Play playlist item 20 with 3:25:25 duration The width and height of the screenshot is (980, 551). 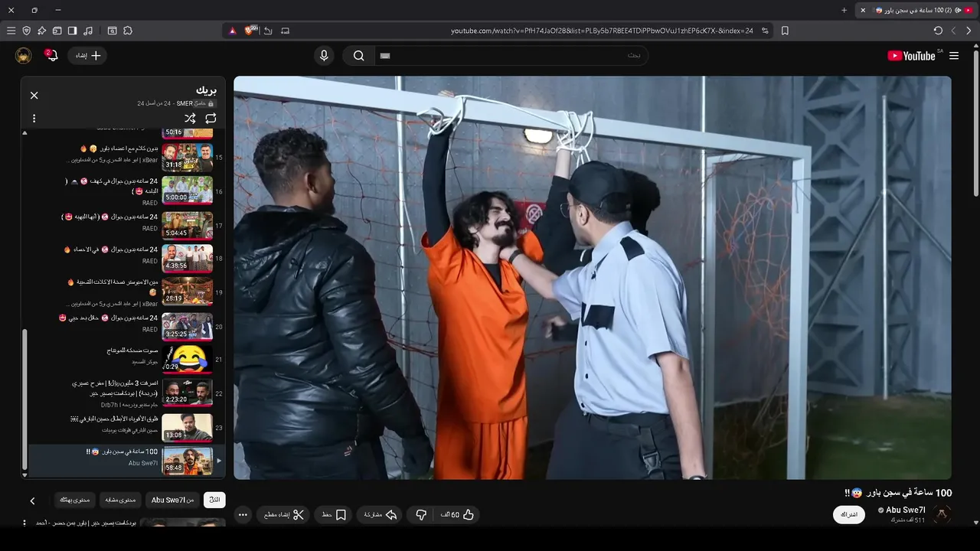pos(126,325)
